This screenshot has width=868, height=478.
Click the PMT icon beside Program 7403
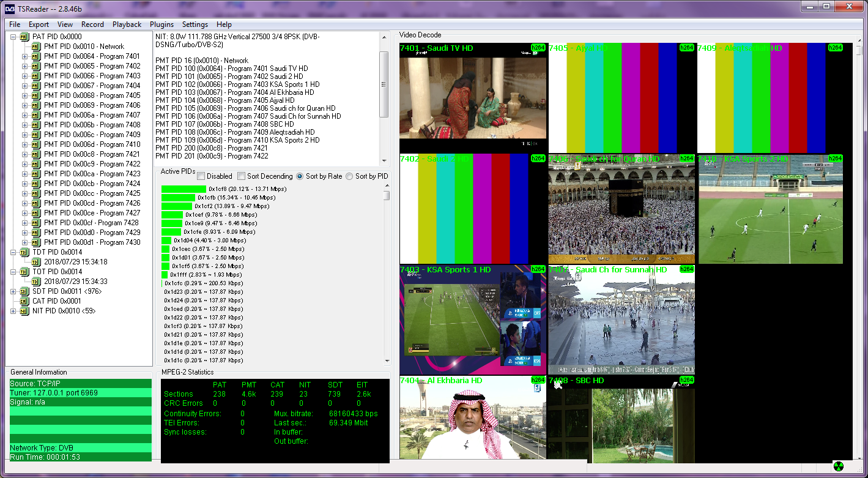click(x=36, y=76)
